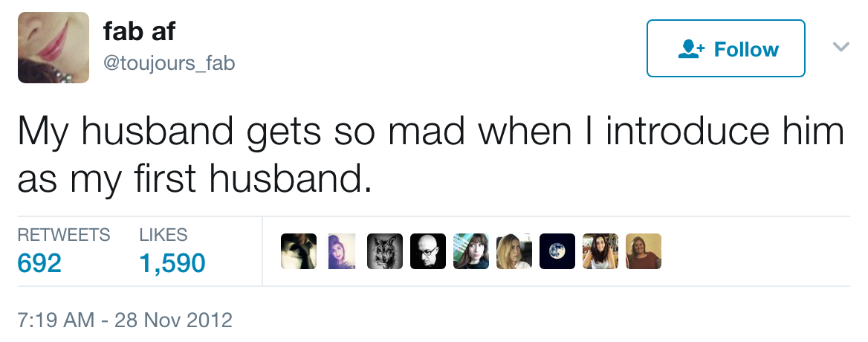Expand the tweet options chevron menu

pyautogui.click(x=841, y=48)
